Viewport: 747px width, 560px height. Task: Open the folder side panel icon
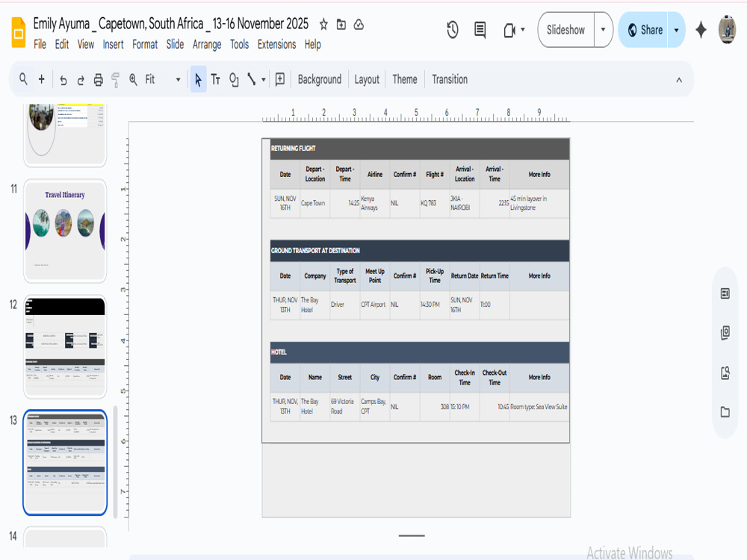(725, 412)
